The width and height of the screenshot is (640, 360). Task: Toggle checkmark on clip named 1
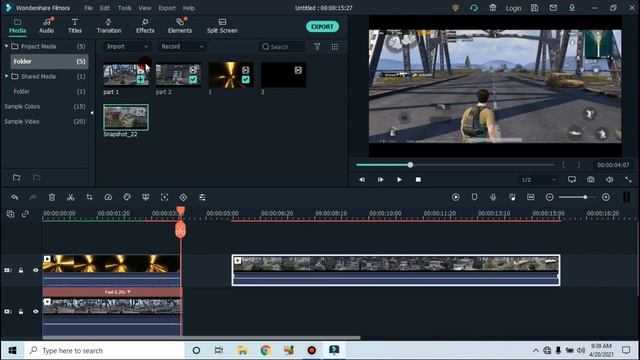click(x=245, y=80)
